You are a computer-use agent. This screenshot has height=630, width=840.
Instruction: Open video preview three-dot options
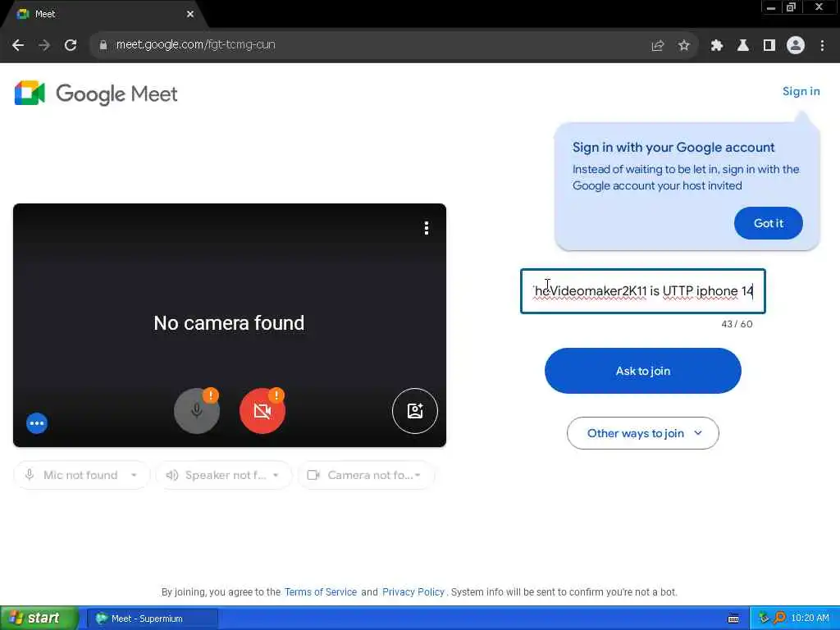click(427, 228)
